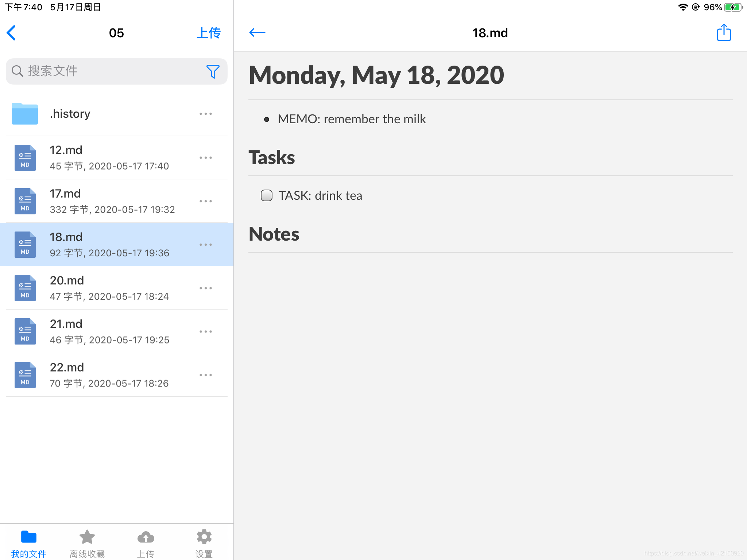Open the 12.md file icon

tap(25, 157)
